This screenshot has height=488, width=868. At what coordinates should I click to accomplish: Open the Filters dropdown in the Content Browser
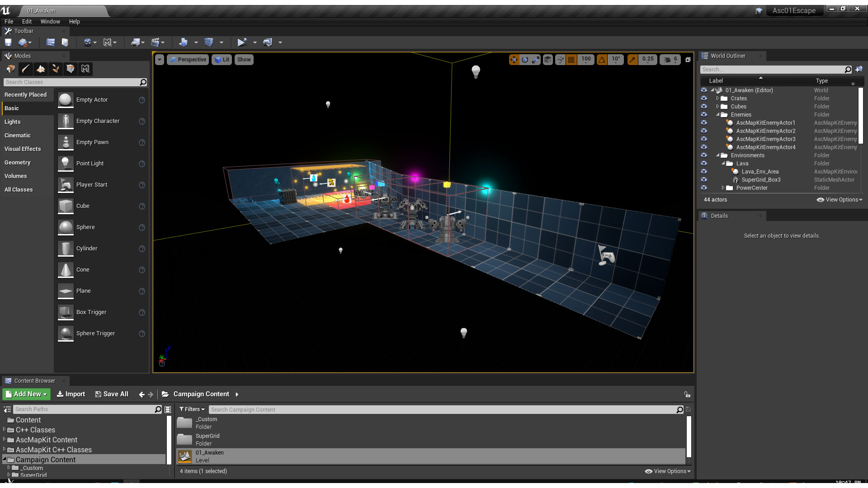[x=192, y=409]
